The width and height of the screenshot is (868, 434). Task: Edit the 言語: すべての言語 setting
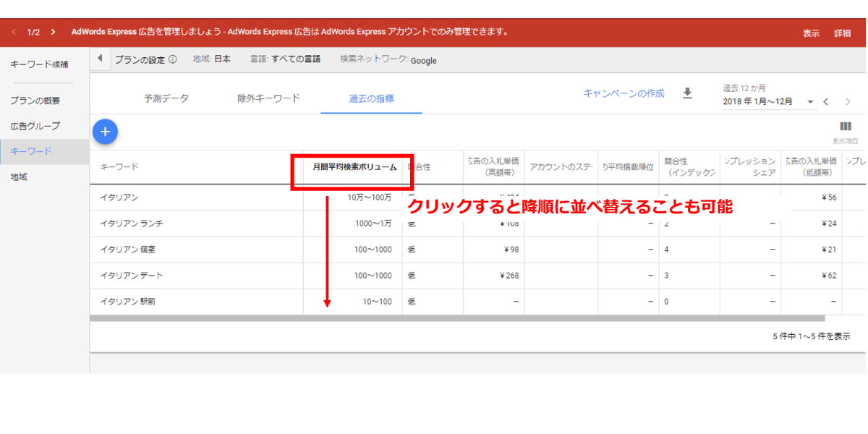[x=285, y=59]
